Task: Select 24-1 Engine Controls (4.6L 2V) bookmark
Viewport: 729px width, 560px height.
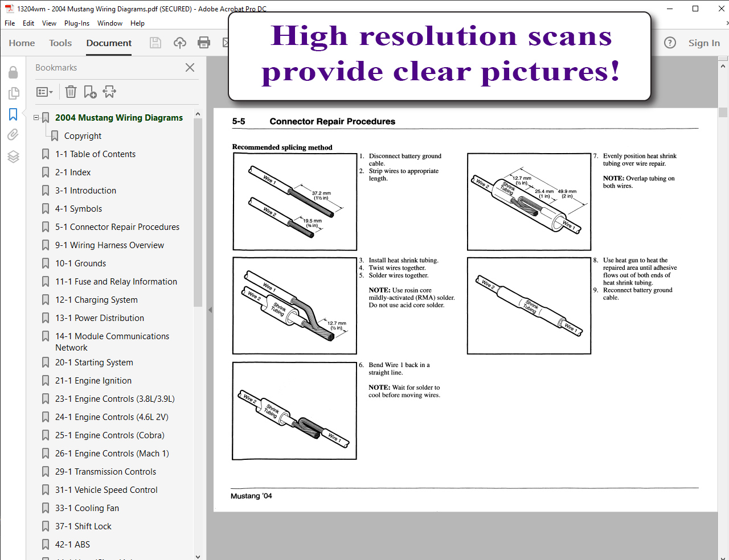Action: coord(112,417)
